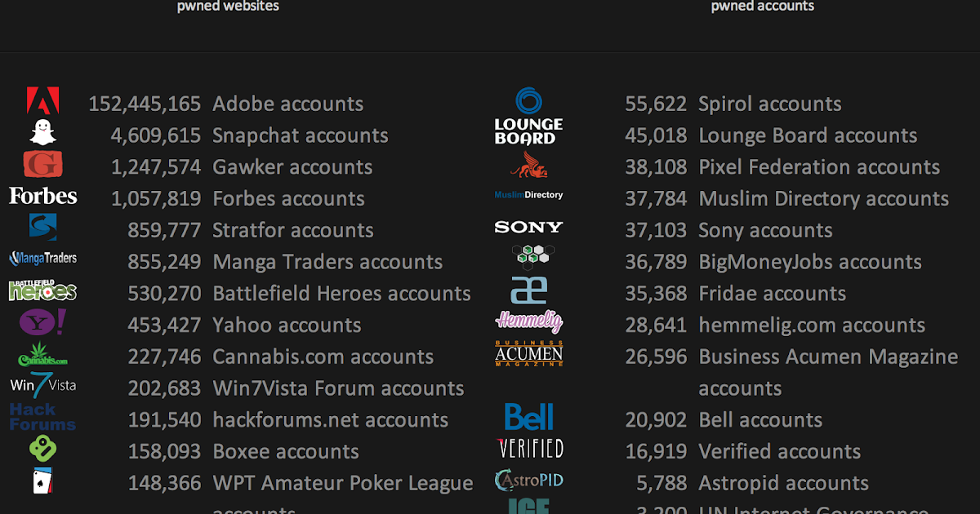This screenshot has width=980, height=514.
Task: Click the Adobe logo icon
Action: point(42,100)
